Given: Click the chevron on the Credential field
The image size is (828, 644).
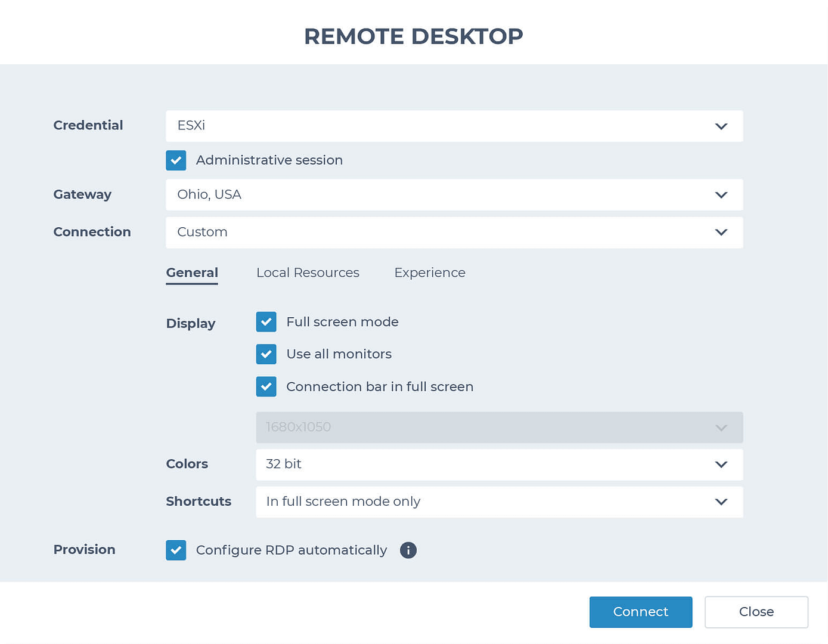Looking at the screenshot, I should (x=721, y=126).
